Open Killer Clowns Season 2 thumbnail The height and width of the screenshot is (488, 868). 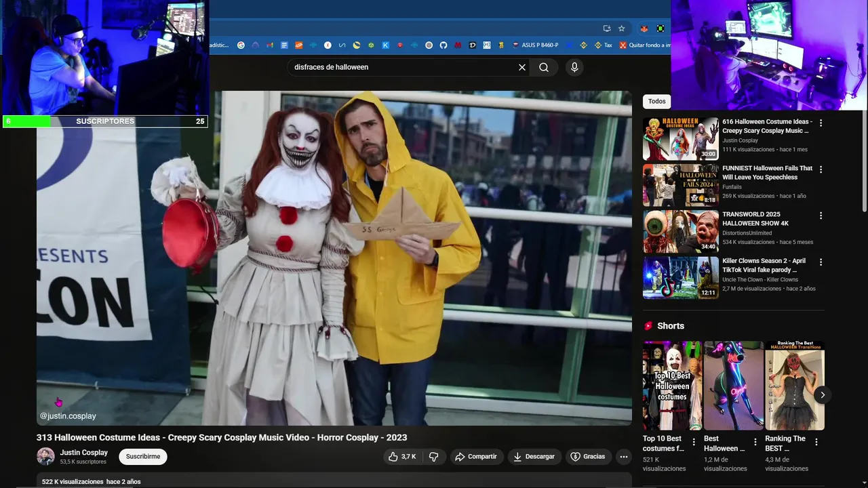[x=680, y=278]
